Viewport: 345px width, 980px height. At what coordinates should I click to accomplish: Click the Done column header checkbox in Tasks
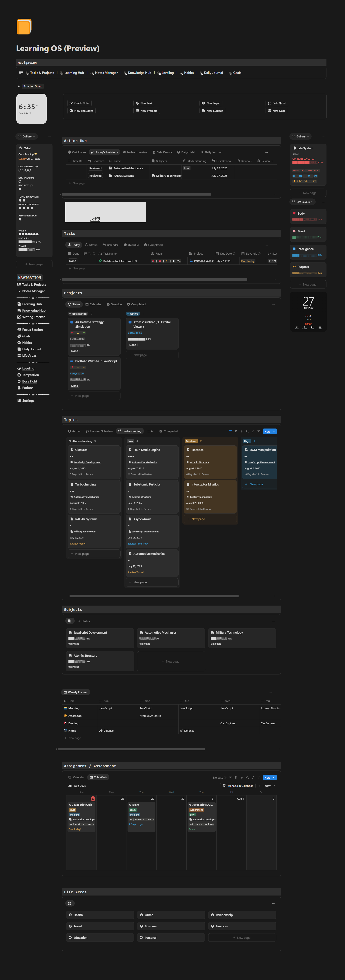pos(69,254)
